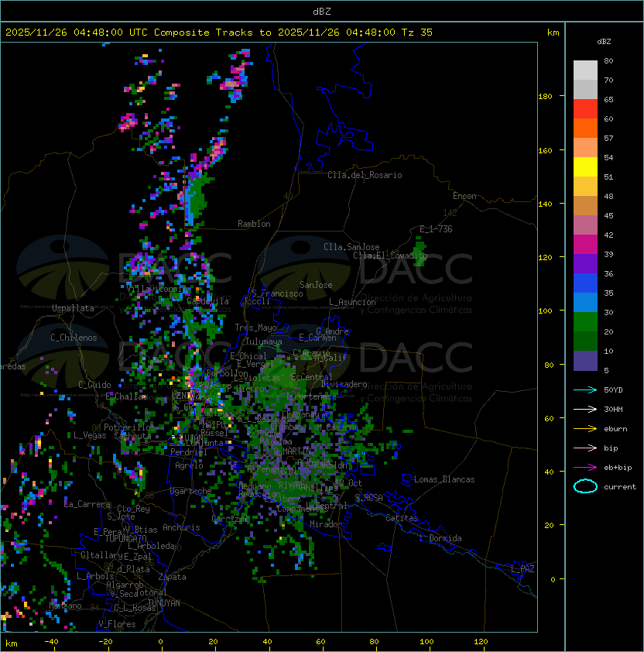Click the 'C_Chilenos' map label
The height and width of the screenshot is (652, 644).
click(x=74, y=338)
